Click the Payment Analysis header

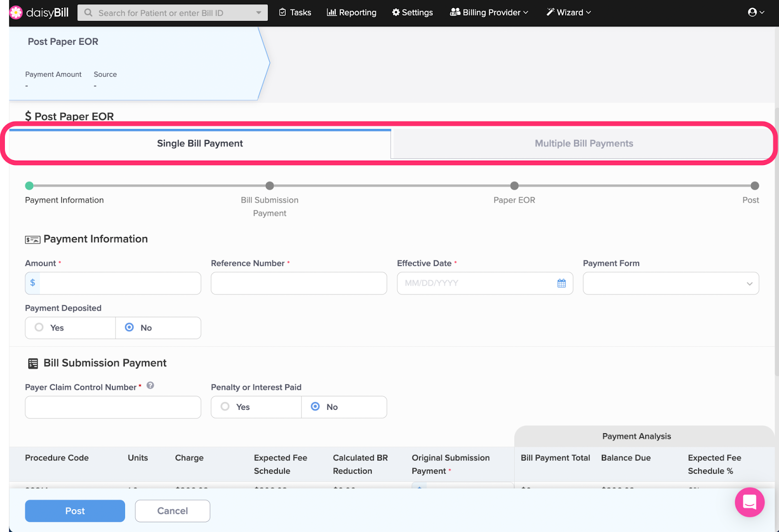[637, 437]
